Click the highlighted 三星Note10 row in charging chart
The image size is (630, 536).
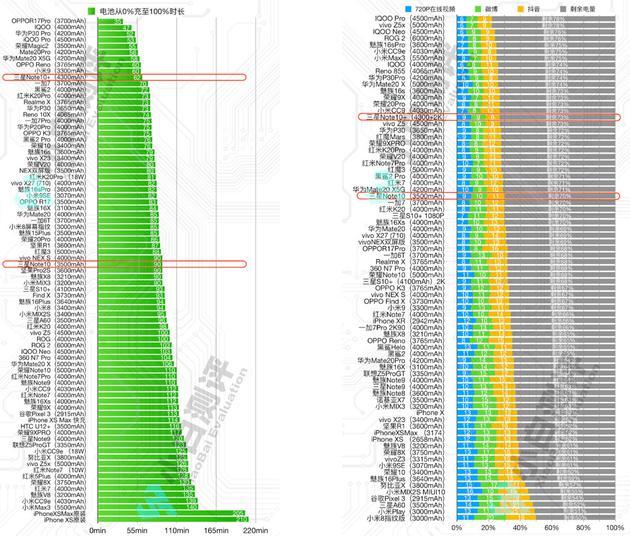point(124,264)
